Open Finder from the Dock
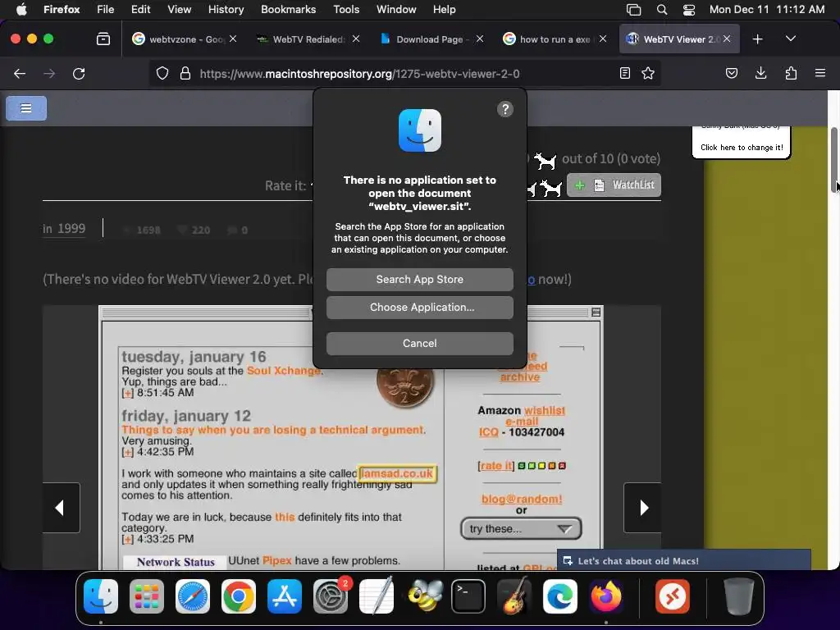Screen dimensions: 840x630 tap(101, 596)
